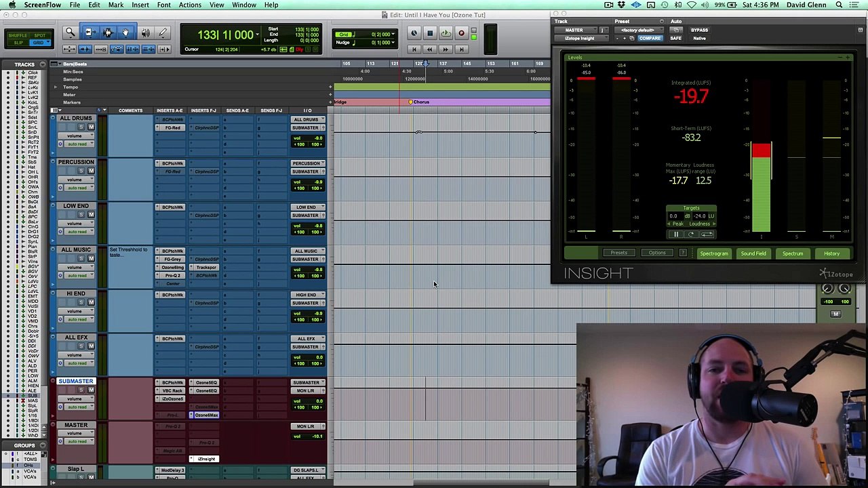Click the Rewind transport button
This screenshot has width=868, height=488.
click(430, 49)
